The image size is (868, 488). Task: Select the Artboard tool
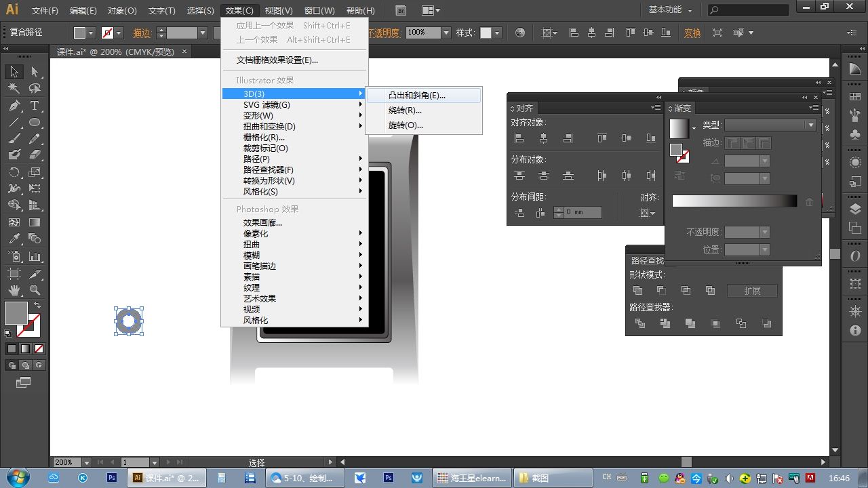14,274
